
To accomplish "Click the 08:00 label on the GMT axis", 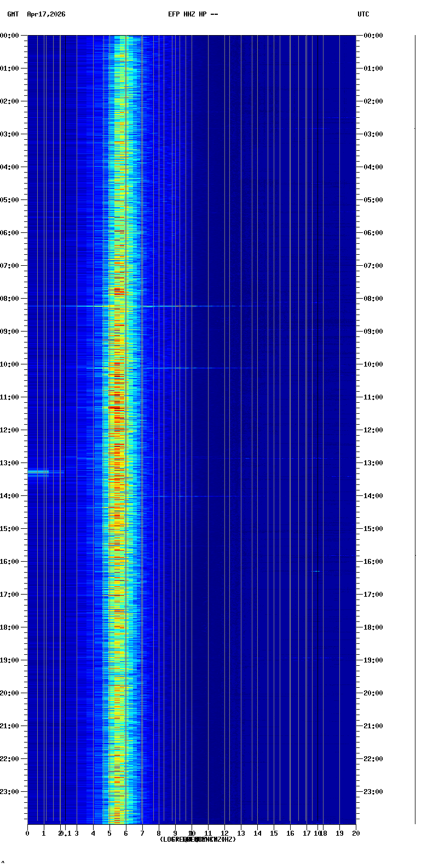I will click(x=9, y=299).
